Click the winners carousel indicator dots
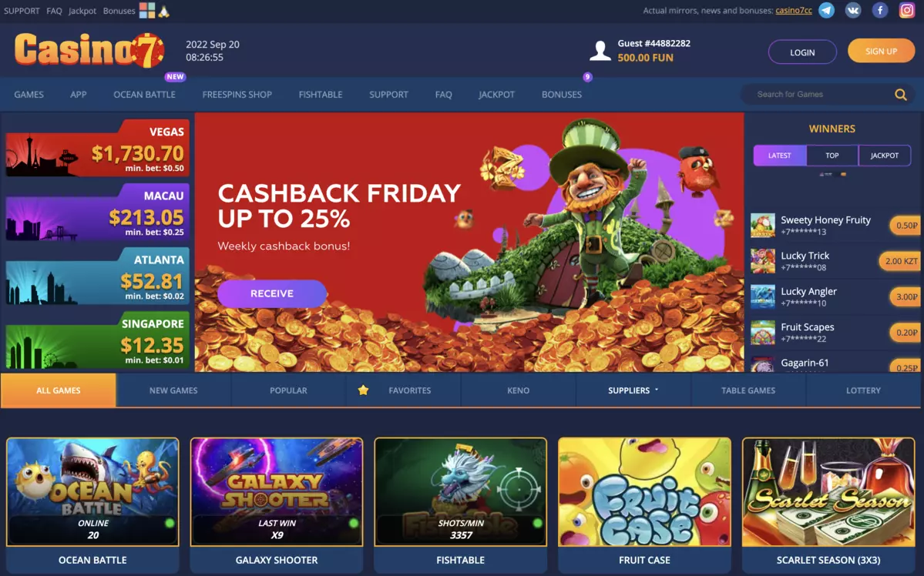Image resolution: width=924 pixels, height=576 pixels. [x=832, y=174]
